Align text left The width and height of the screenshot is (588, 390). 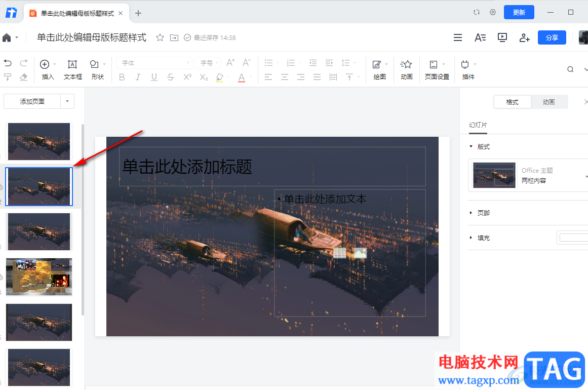[x=268, y=77]
